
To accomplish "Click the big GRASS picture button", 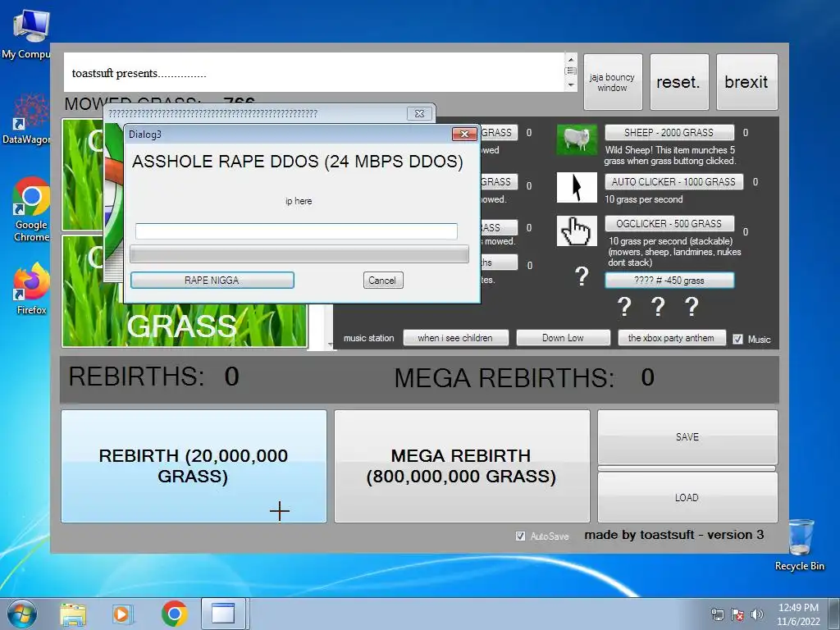I will 185,325.
